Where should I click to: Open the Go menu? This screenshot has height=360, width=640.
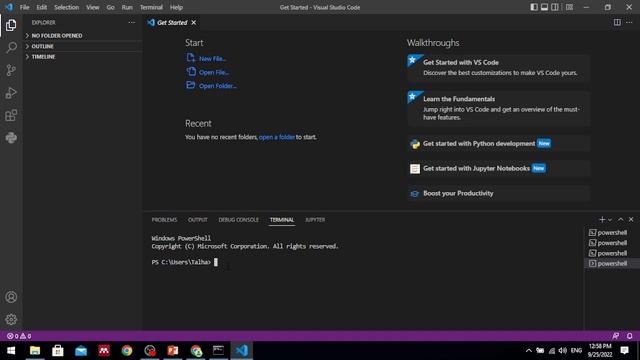pyautogui.click(x=111, y=7)
